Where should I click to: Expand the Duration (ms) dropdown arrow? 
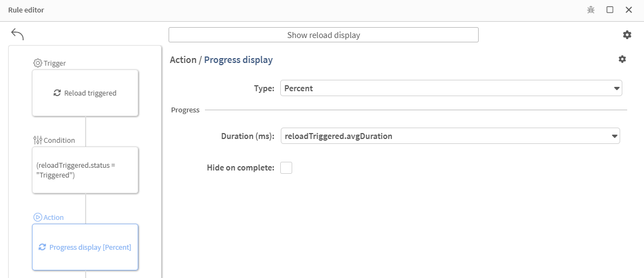614,136
